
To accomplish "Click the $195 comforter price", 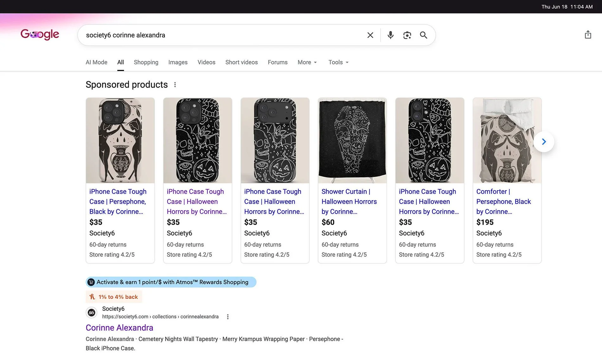I will click(485, 222).
